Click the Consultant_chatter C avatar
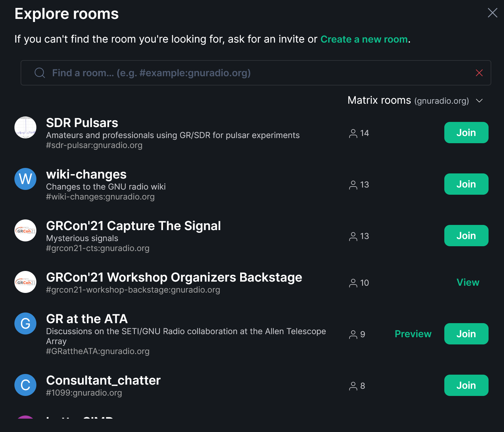Screen dimensions: 504x432 [x=25, y=385]
